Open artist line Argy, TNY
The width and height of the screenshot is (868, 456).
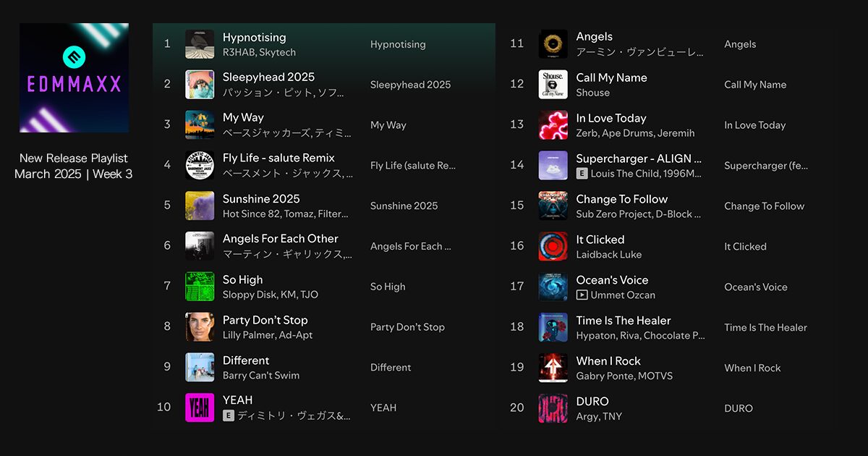599,417
